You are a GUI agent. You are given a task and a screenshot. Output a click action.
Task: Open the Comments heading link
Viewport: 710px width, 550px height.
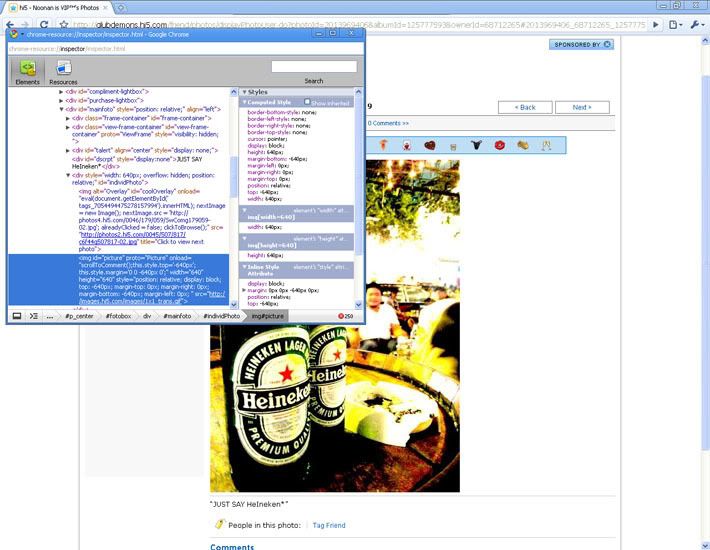pyautogui.click(x=232, y=546)
